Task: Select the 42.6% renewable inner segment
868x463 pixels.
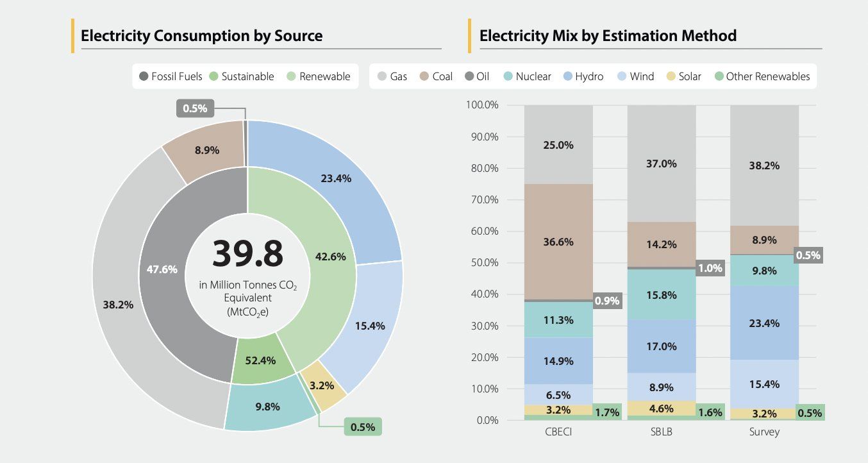Action: (x=331, y=257)
